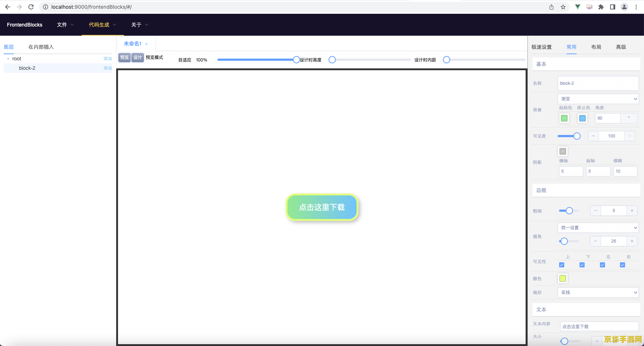The width and height of the screenshot is (644, 346).
Task: Click the 粗细 border width slider handle
Action: coord(569,211)
